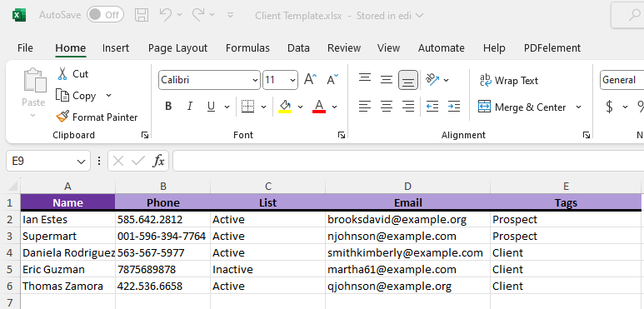Expand the Copy options arrow
Screen dimensions: 644x309
click(x=109, y=96)
